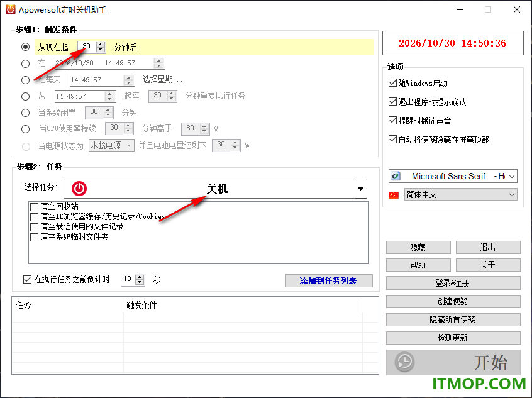Open the Microsoft Sans Serif font dropdown
This screenshot has width=532, height=398.
pos(512,176)
